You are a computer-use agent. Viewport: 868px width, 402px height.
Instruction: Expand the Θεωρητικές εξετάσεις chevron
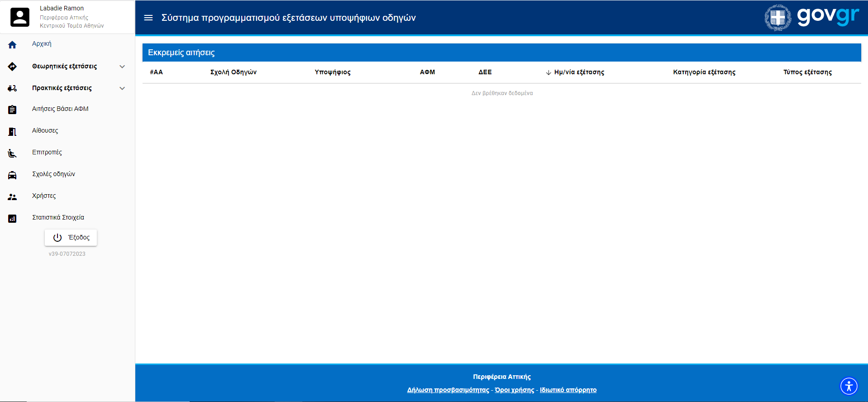tap(122, 67)
